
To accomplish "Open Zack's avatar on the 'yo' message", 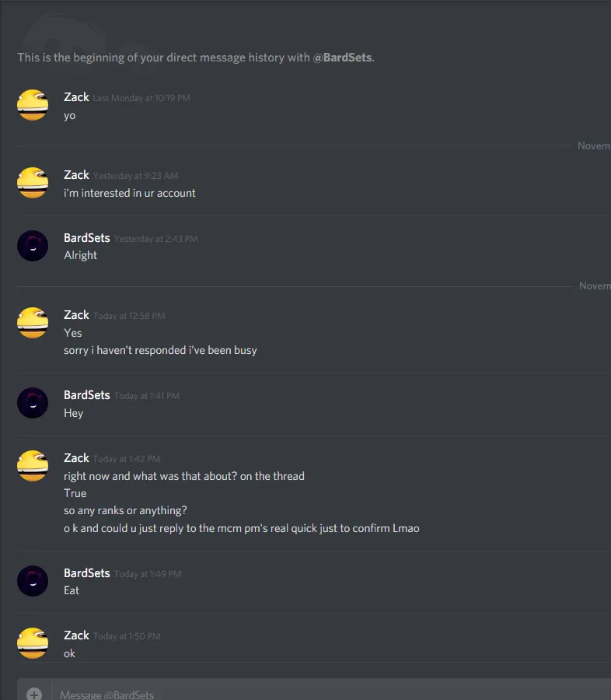I will tap(33, 105).
